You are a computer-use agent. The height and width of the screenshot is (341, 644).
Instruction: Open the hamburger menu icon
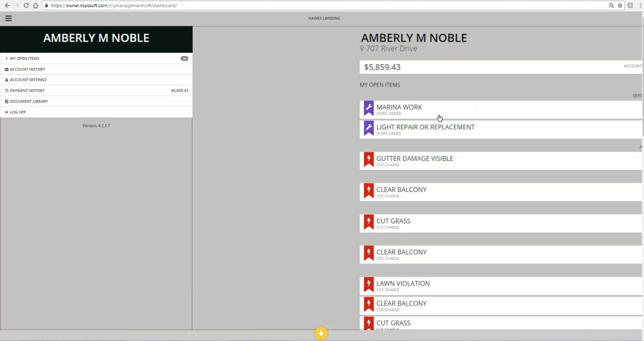pyautogui.click(x=8, y=18)
